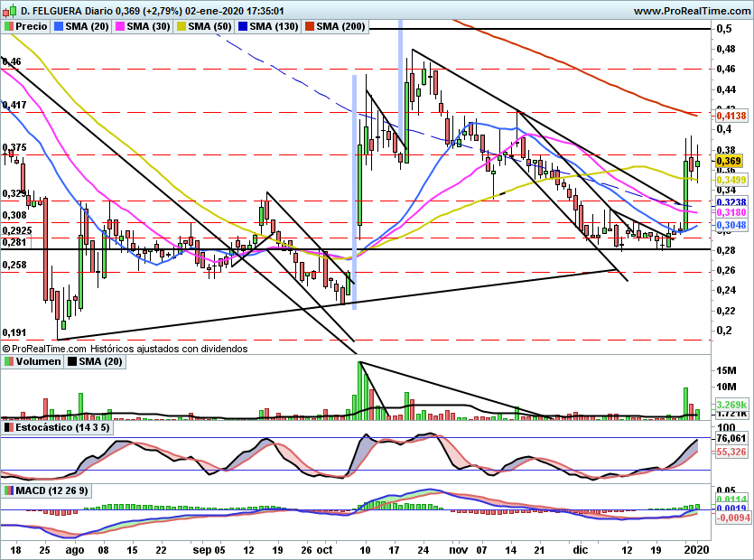Open the SMA (30) legend label
The image size is (754, 560).
click(149, 27)
